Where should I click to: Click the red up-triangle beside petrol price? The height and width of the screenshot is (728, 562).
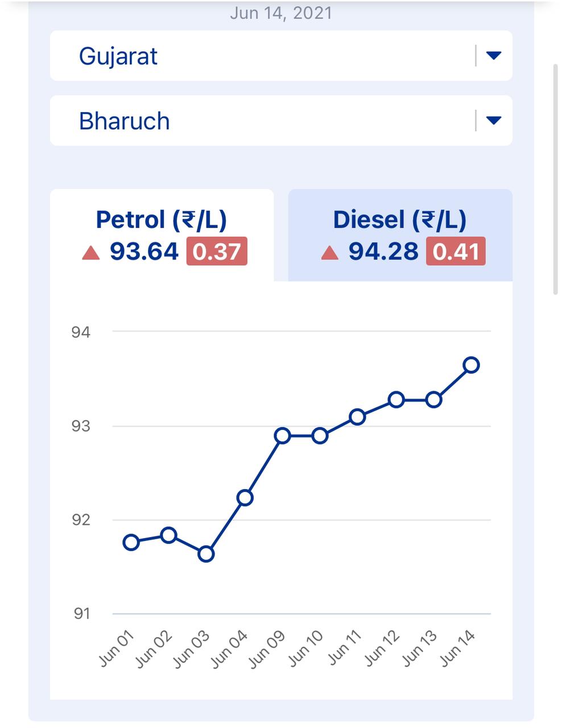coord(91,252)
